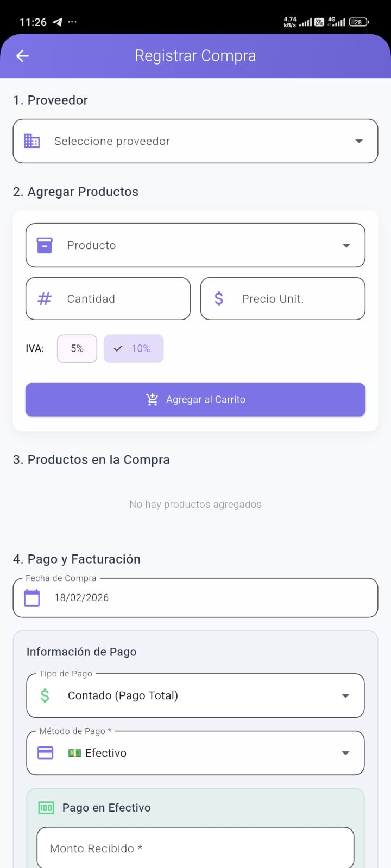
Task: Tap the calendar icon in Fecha de Compra
Action: click(x=32, y=598)
